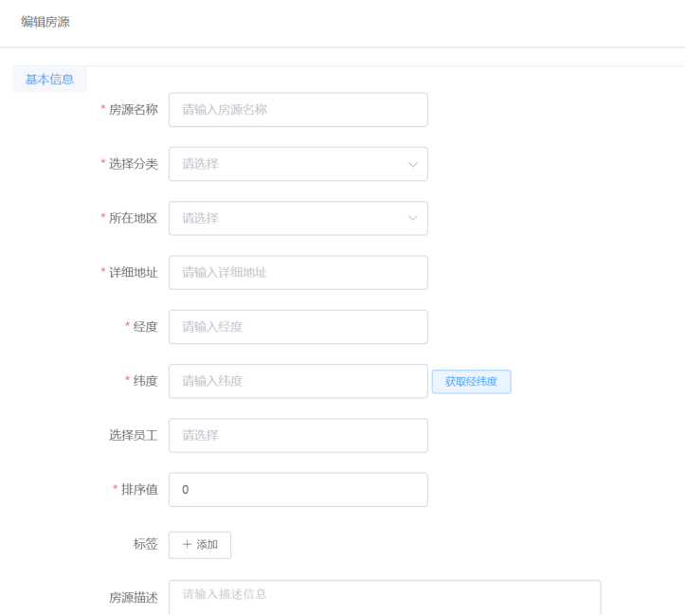Image resolution: width=686 pixels, height=616 pixels.
Task: Open the 所在地区 dropdown
Action: coord(298,218)
